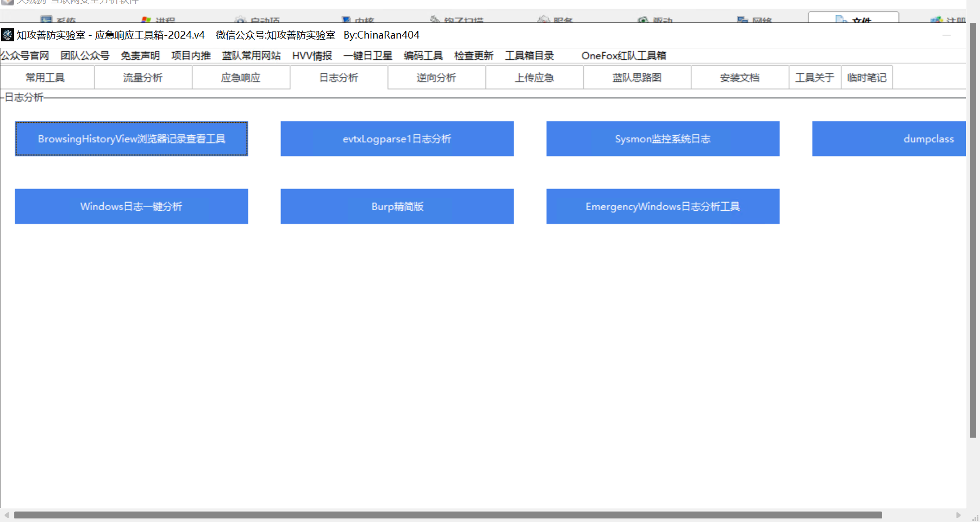Click the vertical scrollbar thumb on right

(x=973, y=230)
